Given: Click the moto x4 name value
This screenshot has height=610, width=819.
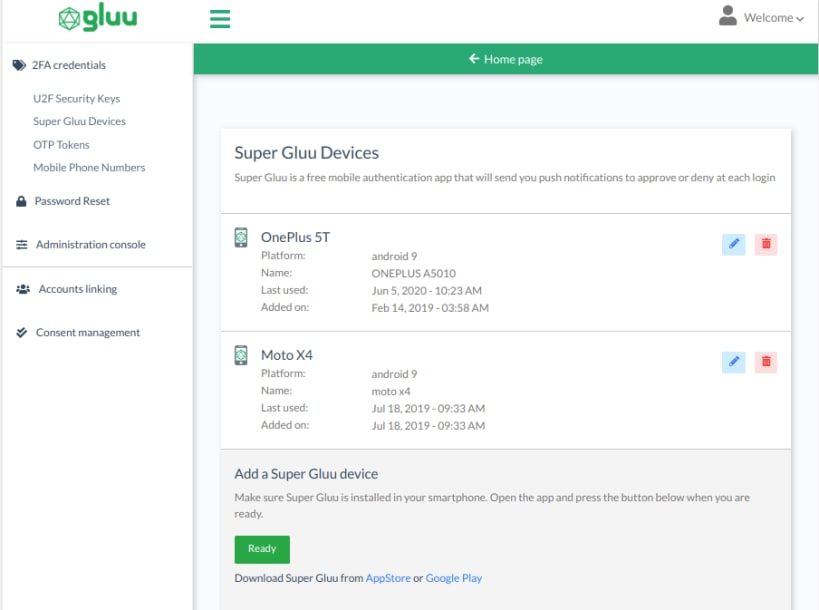Looking at the screenshot, I should pos(391,391).
